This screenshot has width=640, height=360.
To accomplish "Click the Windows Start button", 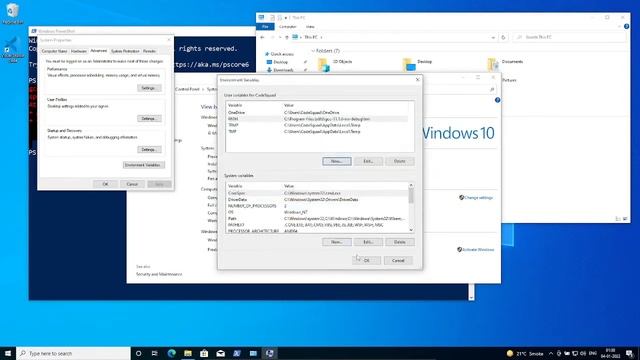I will click(8, 353).
